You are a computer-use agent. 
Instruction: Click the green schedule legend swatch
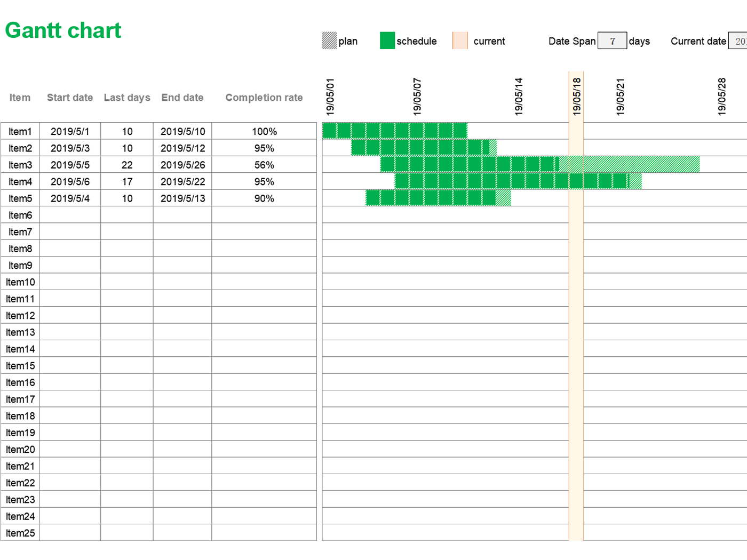387,41
